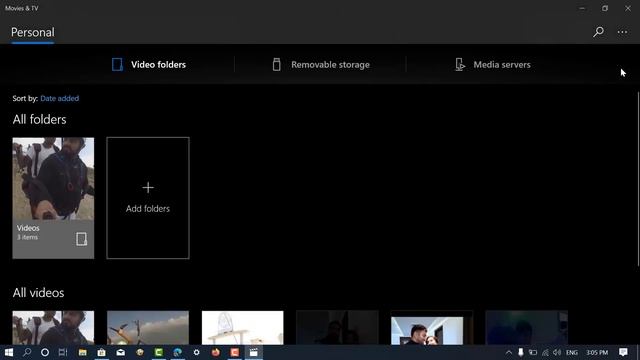Open the green Camtasia icon on taskbar
Image resolution: width=640 pixels, height=360 pixels.
coord(159,352)
